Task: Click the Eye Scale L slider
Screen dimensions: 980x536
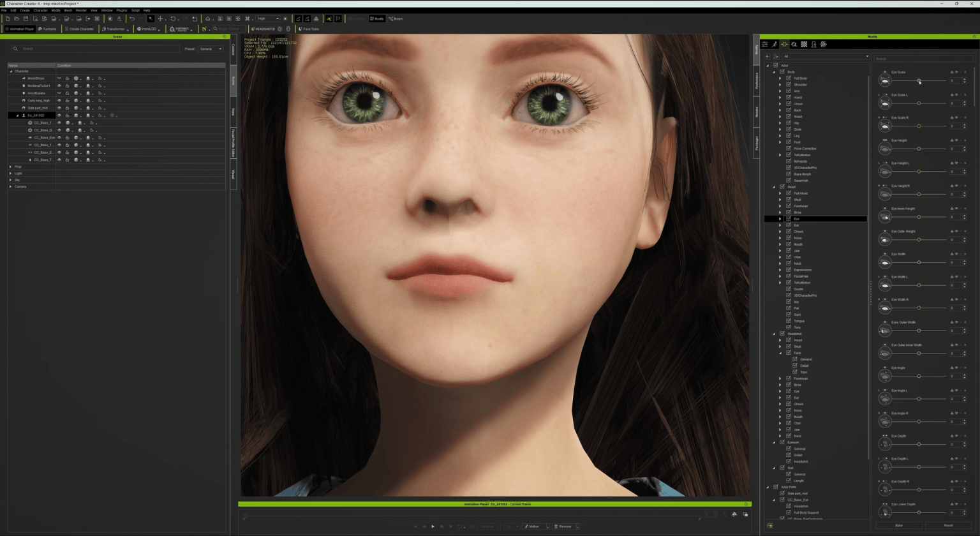Action: point(919,103)
